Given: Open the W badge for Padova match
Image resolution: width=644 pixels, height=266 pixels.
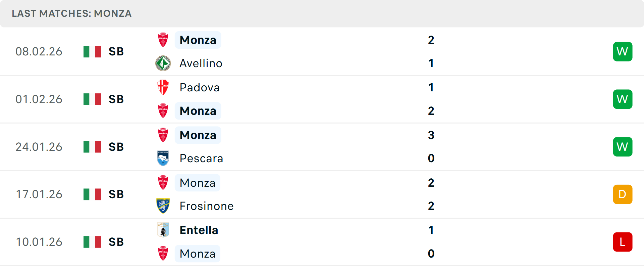Looking at the screenshot, I should coord(623,99).
